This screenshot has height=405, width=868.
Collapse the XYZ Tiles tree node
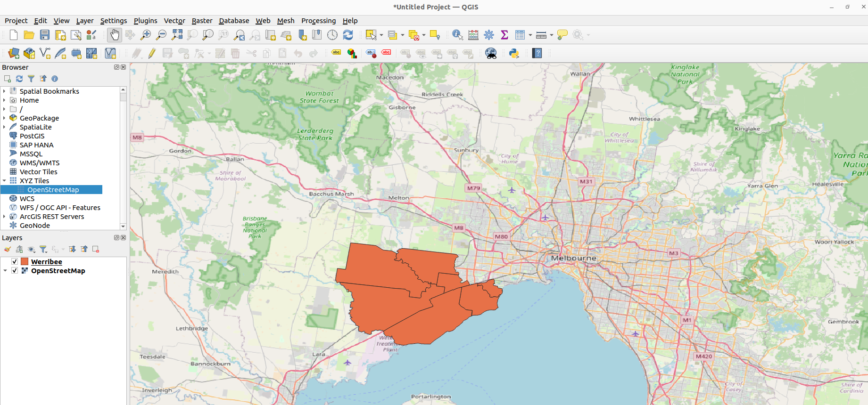pos(4,181)
